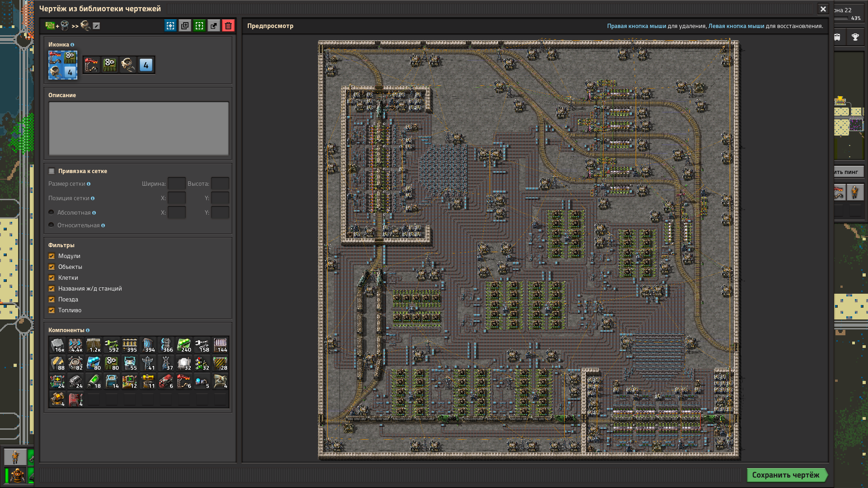Select the Абсолютная radio button
This screenshot has height=488, width=868.
click(52, 212)
